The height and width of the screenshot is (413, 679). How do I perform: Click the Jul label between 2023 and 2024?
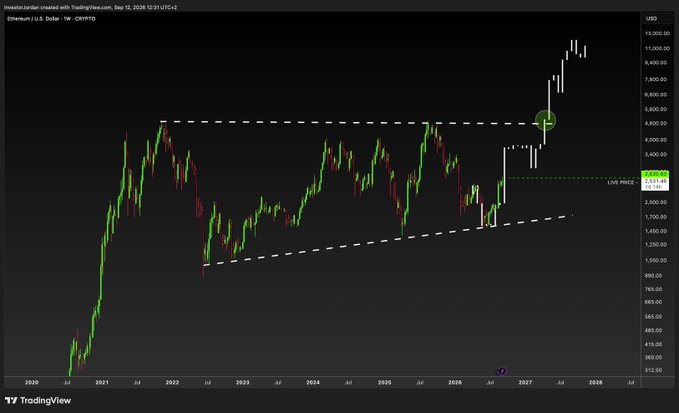click(x=278, y=383)
